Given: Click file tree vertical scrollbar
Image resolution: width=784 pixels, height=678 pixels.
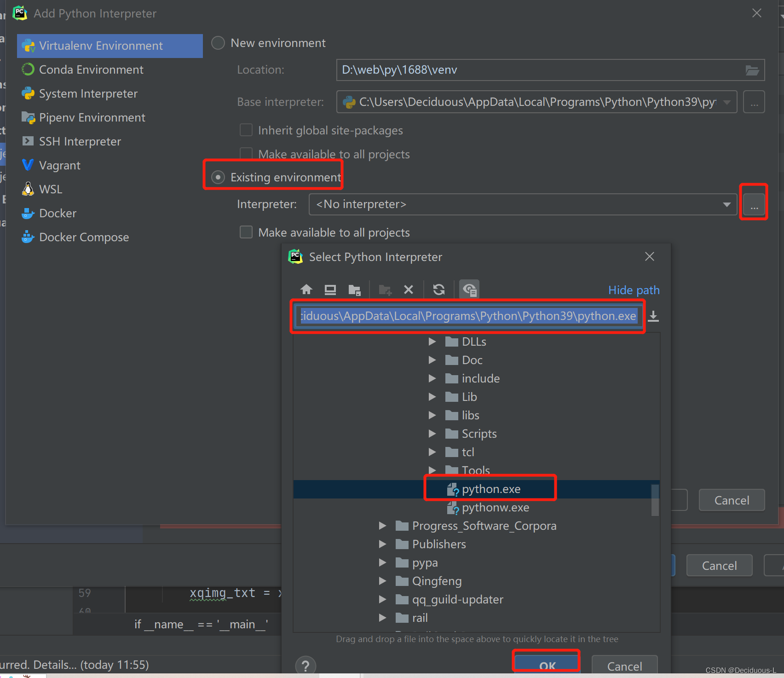Looking at the screenshot, I should [x=655, y=500].
